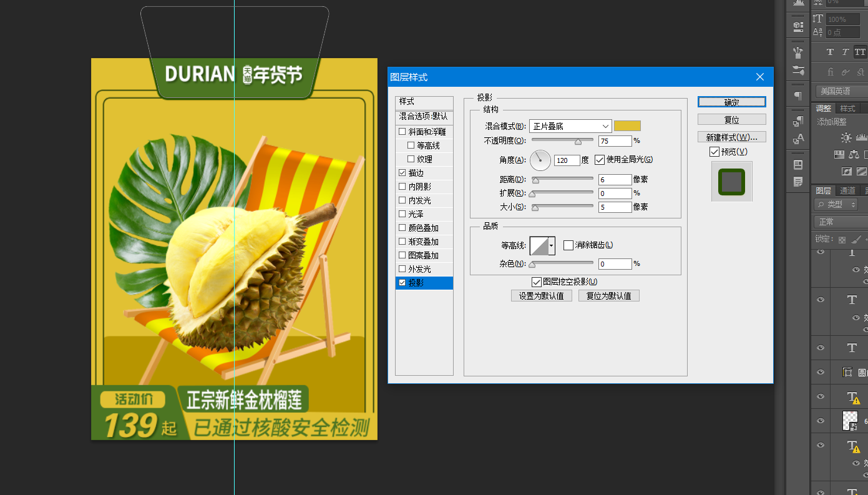Add a Brightness/Contrast adjustment (sun icon)
Viewport: 868px width, 495px height.
point(846,138)
